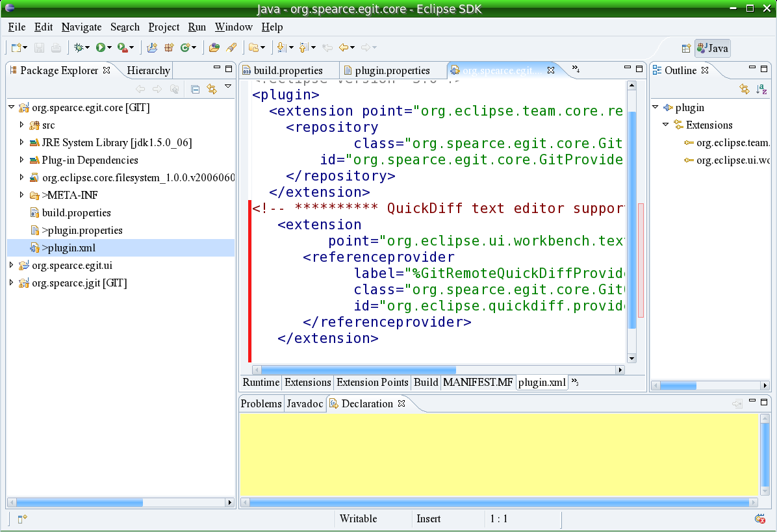Click the Open Perspective icon
The image size is (777, 532).
coord(686,48)
